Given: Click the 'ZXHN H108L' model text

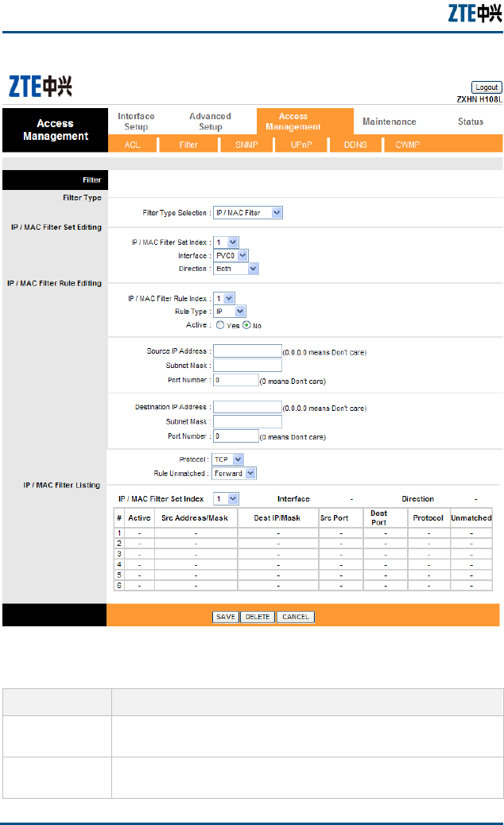Looking at the screenshot, I should (479, 99).
